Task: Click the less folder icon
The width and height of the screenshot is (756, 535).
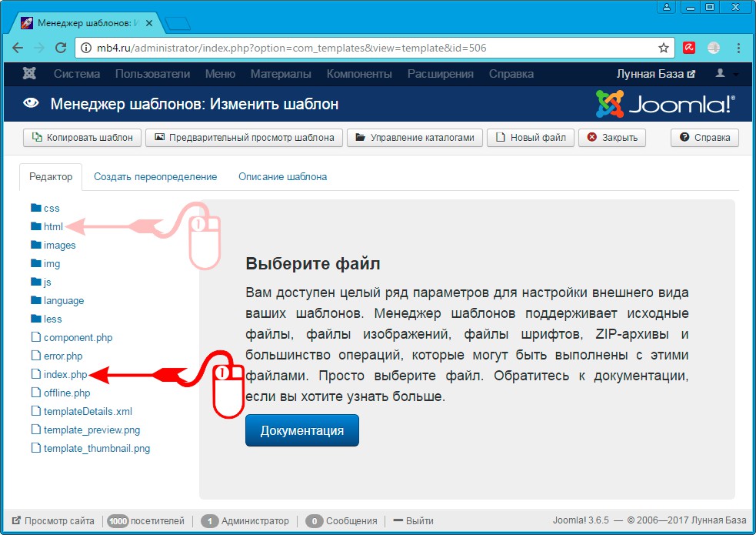Action: tap(35, 319)
